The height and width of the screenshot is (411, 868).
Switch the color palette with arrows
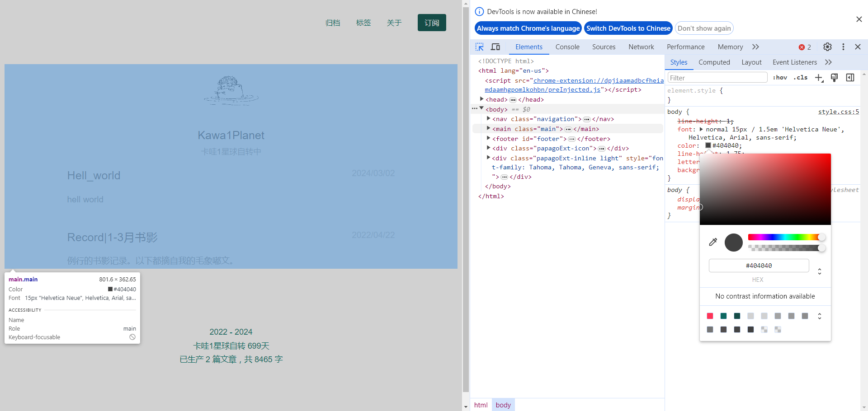click(x=820, y=316)
